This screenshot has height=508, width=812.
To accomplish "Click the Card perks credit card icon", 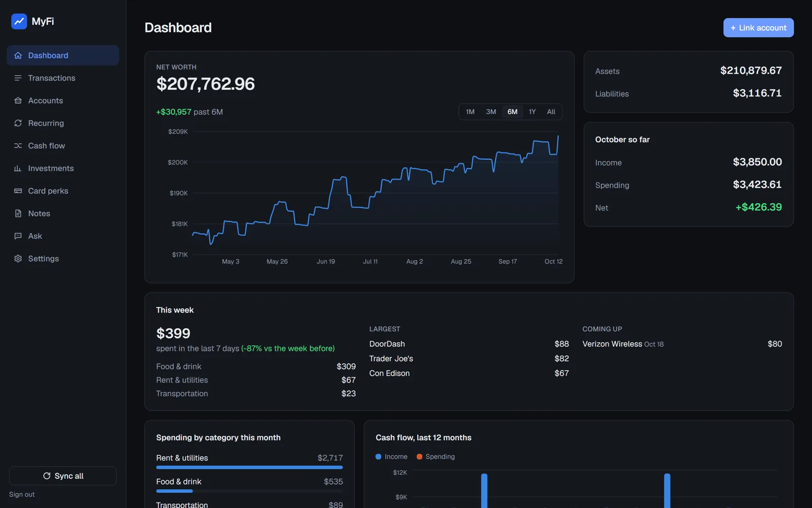I will click(18, 191).
